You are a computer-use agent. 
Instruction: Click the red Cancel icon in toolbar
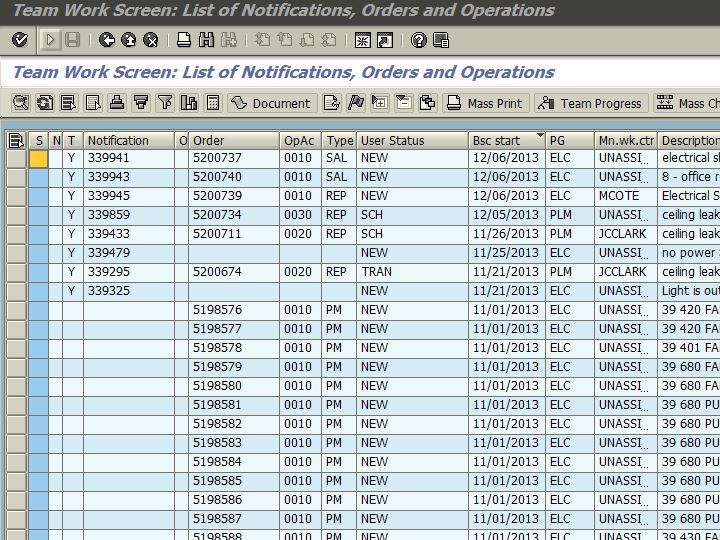pos(150,40)
